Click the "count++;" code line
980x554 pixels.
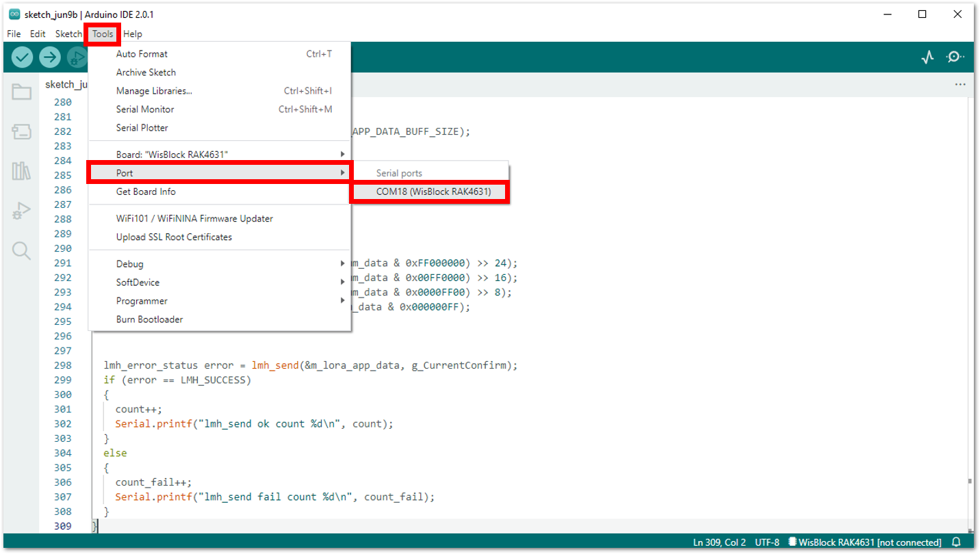tap(138, 409)
